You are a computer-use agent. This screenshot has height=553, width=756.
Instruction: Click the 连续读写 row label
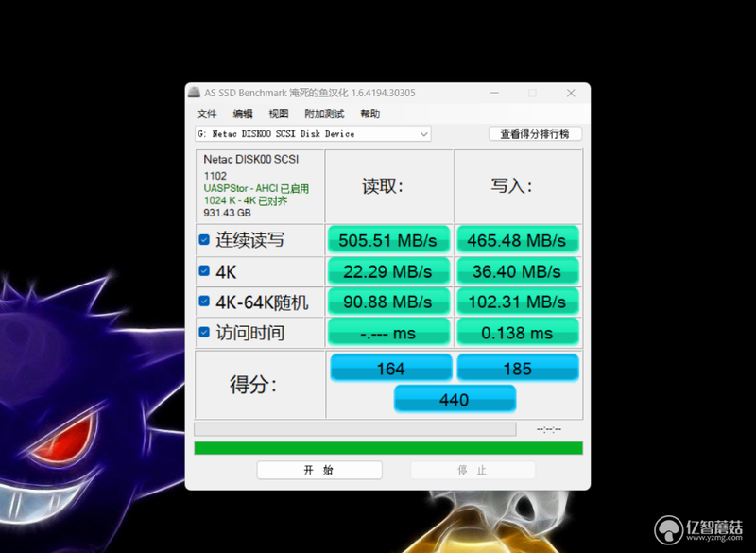point(249,240)
